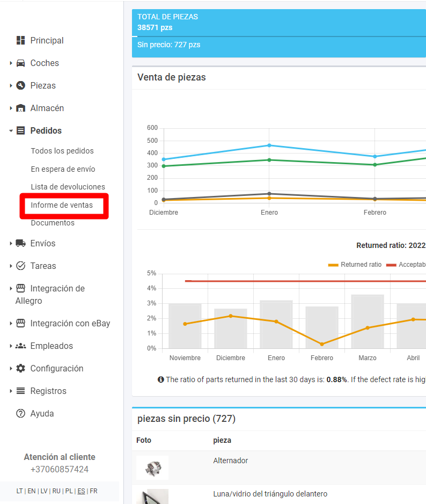Click the Configuración gear icon
Image resolution: width=426 pixels, height=504 pixels.
point(20,368)
